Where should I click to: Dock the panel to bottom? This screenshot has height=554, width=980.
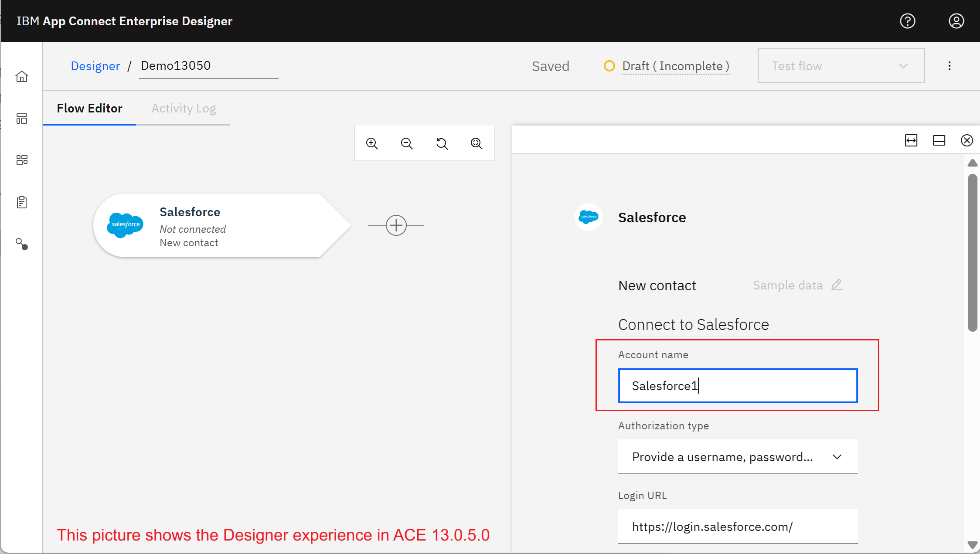[939, 140]
